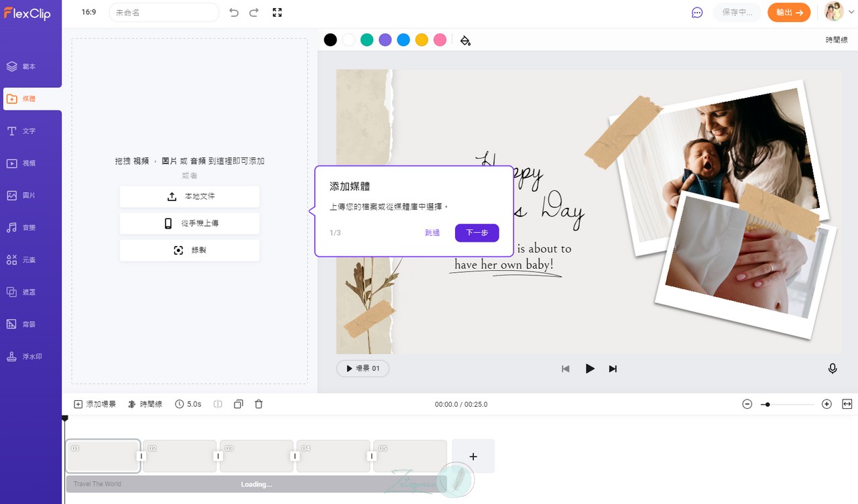Viewport: 858px width, 504px height.
Task: Open transition between scenes 01 and 02
Action: 141,456
